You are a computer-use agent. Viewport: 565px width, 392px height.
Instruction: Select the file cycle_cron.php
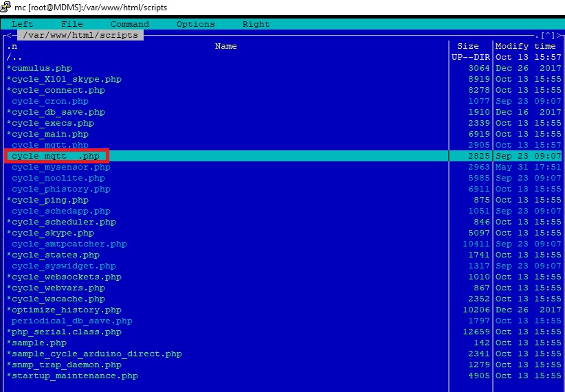[50, 101]
